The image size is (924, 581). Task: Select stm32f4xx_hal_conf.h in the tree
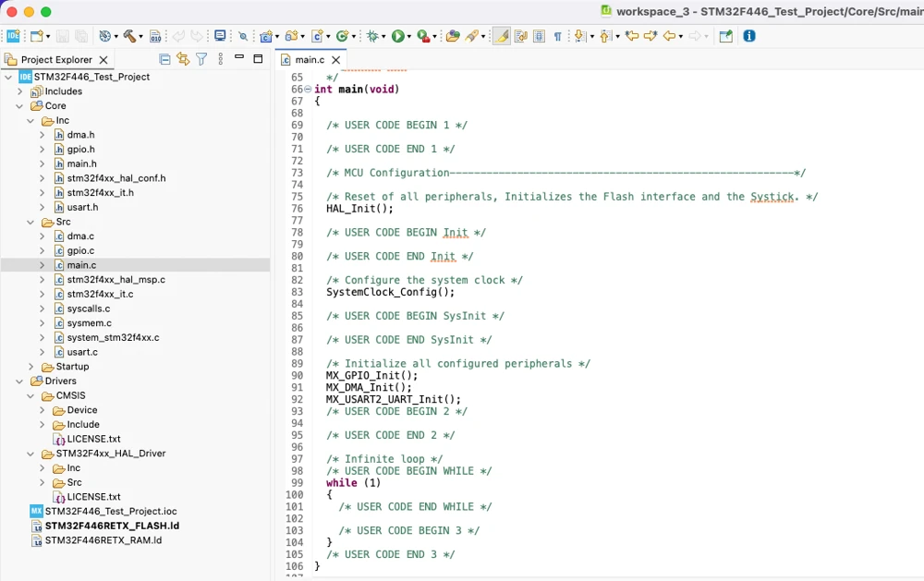coord(116,178)
